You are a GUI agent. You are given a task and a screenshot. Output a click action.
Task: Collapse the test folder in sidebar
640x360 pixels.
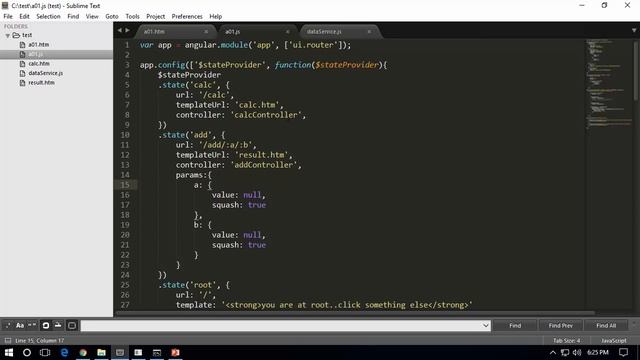tap(8, 36)
